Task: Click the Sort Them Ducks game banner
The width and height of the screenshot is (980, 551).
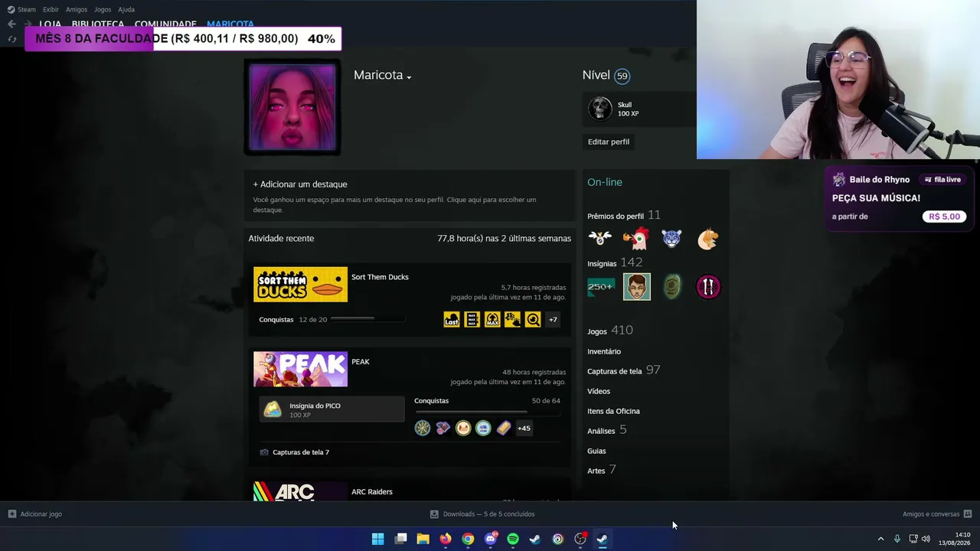Action: pos(300,285)
